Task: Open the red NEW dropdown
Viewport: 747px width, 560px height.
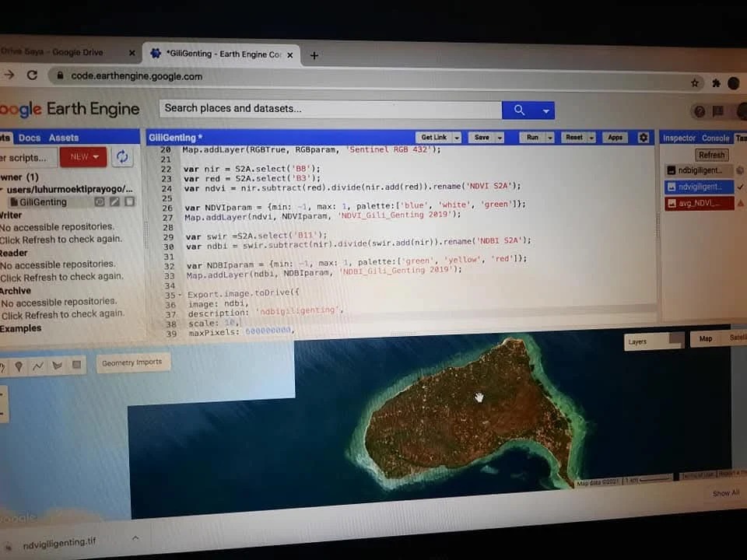Action: [x=83, y=156]
